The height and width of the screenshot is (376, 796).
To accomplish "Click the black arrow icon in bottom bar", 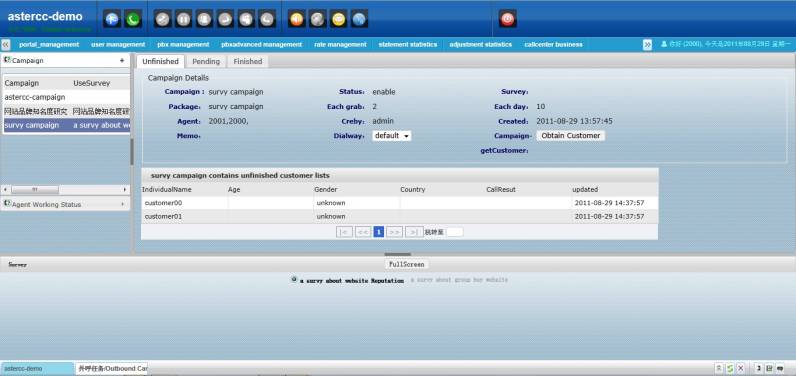I will tap(758, 368).
